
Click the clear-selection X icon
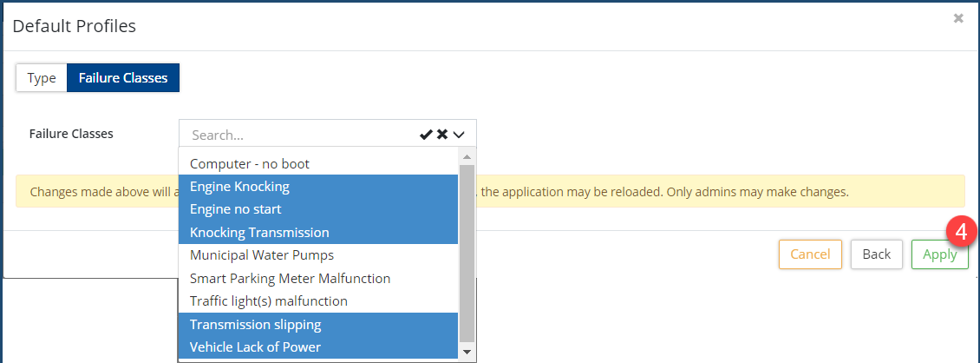pyautogui.click(x=442, y=135)
